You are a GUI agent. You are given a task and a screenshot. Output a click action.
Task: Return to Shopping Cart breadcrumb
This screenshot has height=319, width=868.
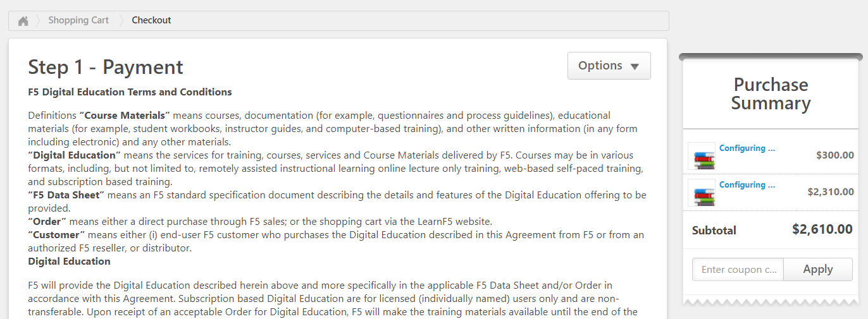(x=78, y=20)
